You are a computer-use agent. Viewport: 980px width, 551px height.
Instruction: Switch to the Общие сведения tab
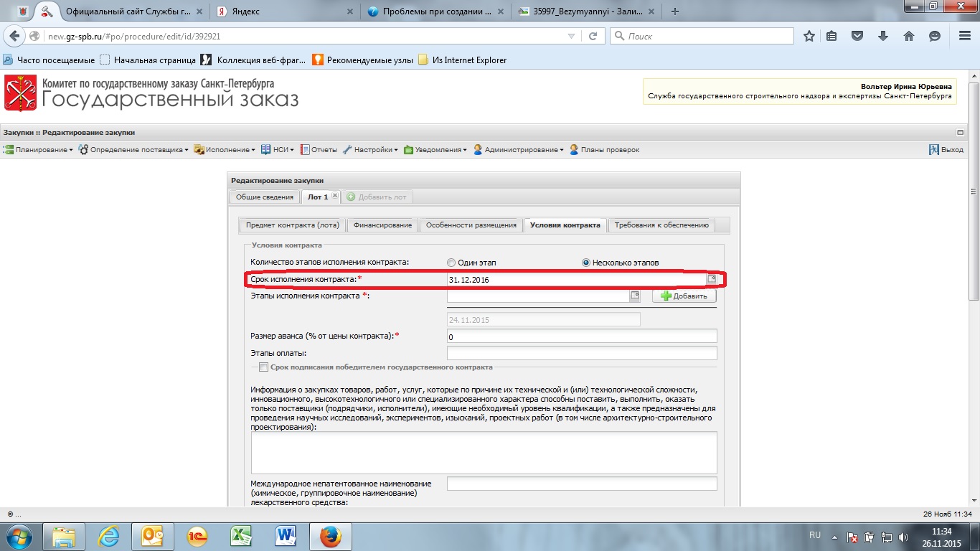pos(264,197)
